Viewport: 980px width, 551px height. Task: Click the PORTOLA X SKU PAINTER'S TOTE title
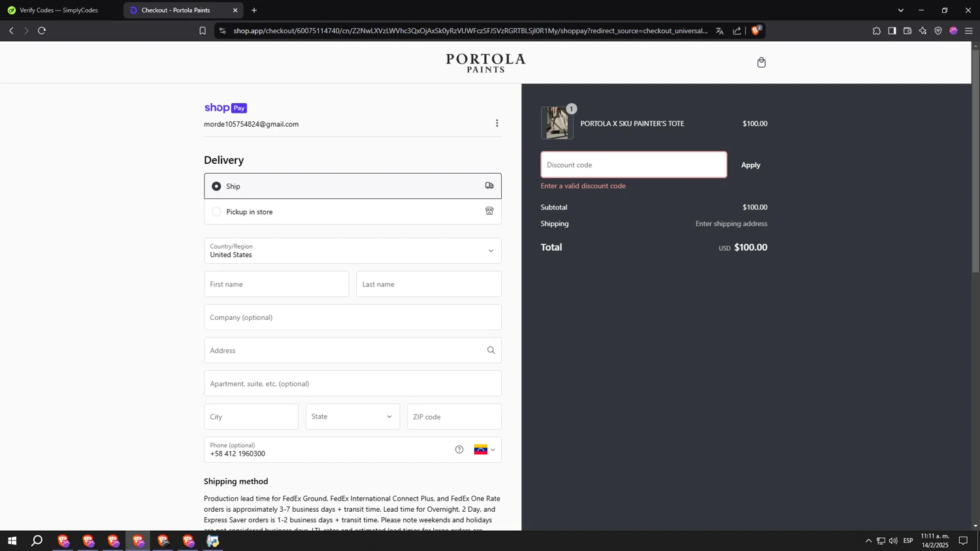632,123
